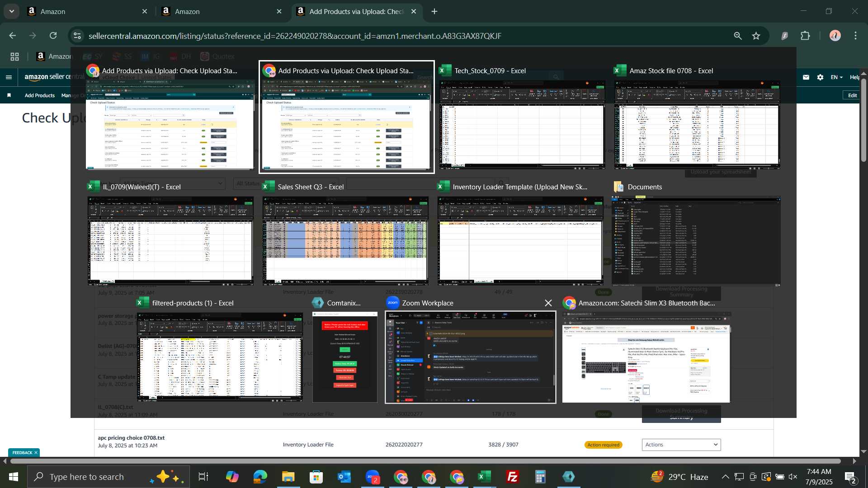868x488 pixels.
Task: Open Seller Central hamburger menu
Action: 9,77
